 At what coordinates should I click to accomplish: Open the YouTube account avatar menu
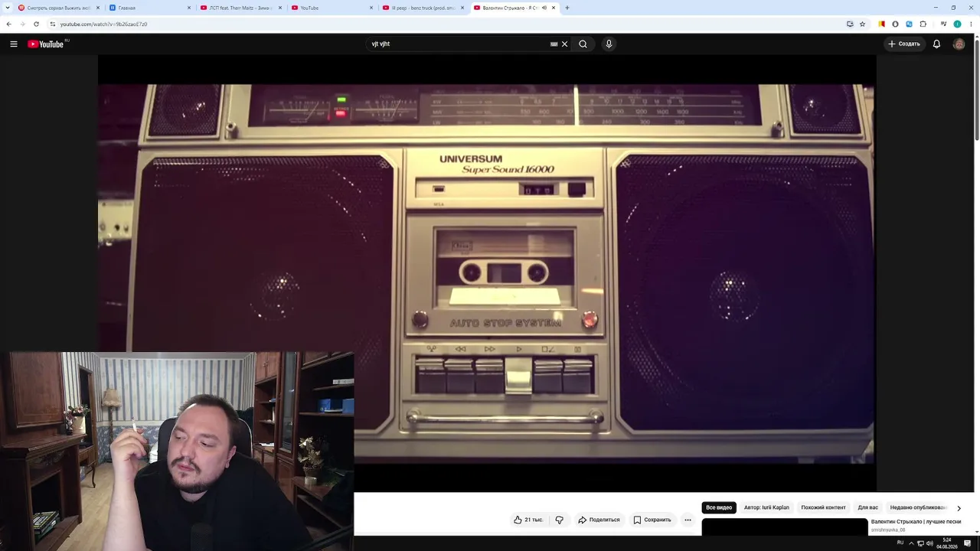[x=959, y=44]
